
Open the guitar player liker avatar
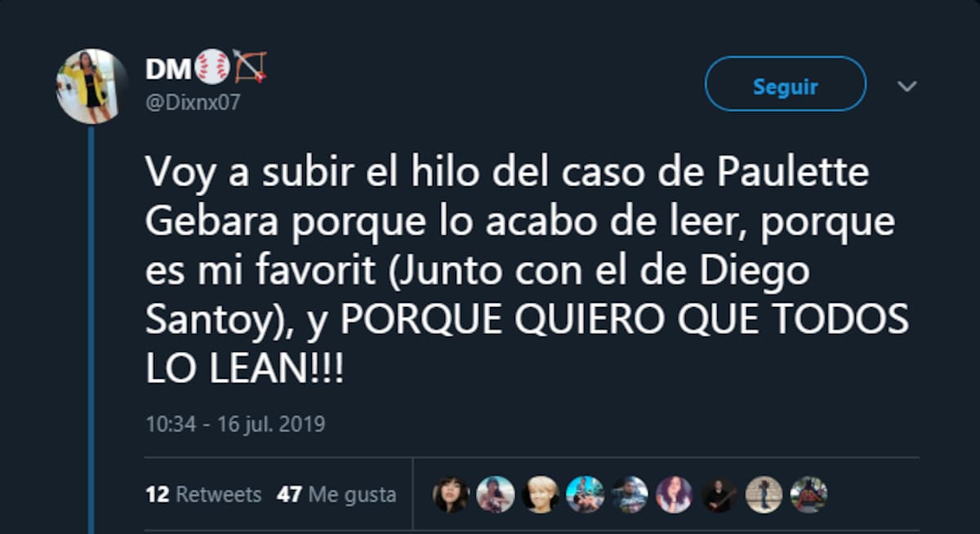tap(719, 495)
